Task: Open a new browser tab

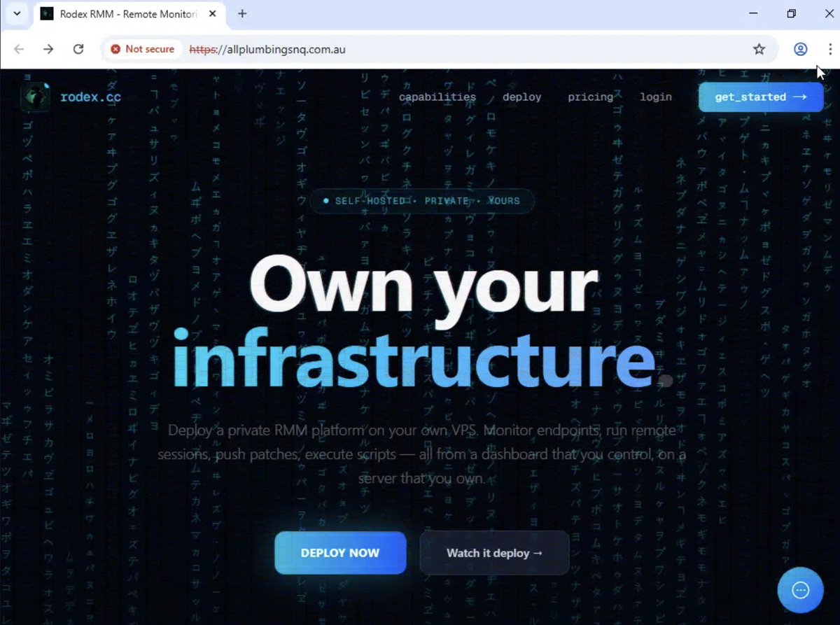Action: (242, 13)
